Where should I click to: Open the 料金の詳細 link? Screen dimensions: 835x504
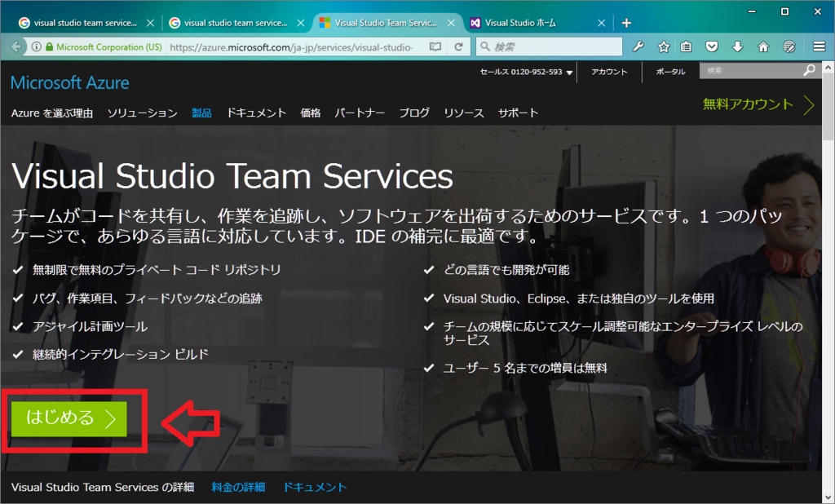coord(238,487)
